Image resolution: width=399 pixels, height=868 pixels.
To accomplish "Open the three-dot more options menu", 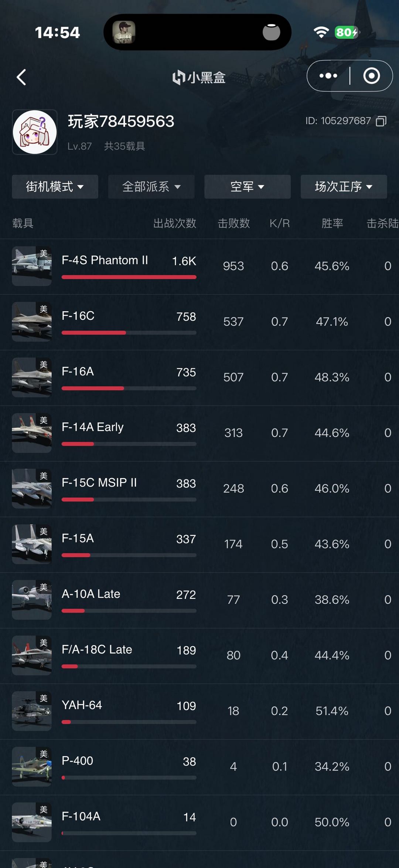I will (x=328, y=76).
